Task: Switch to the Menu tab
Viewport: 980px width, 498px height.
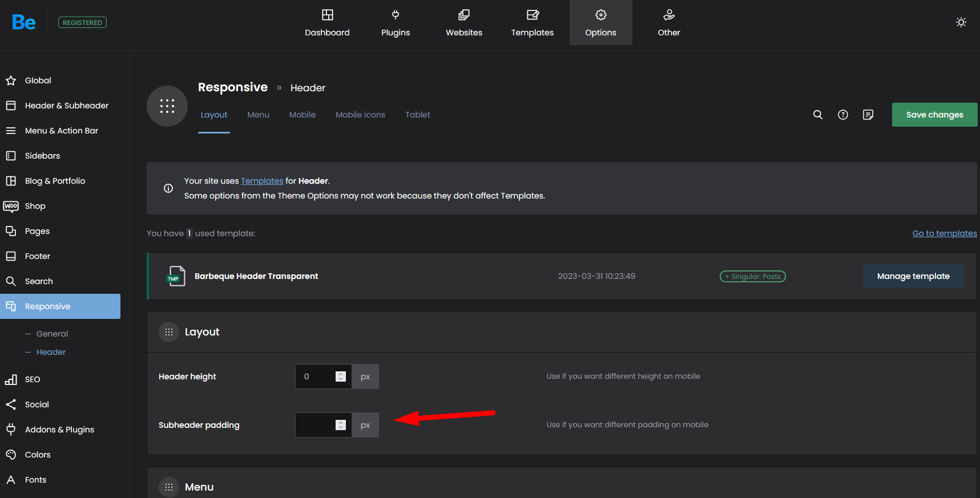Action: point(258,115)
